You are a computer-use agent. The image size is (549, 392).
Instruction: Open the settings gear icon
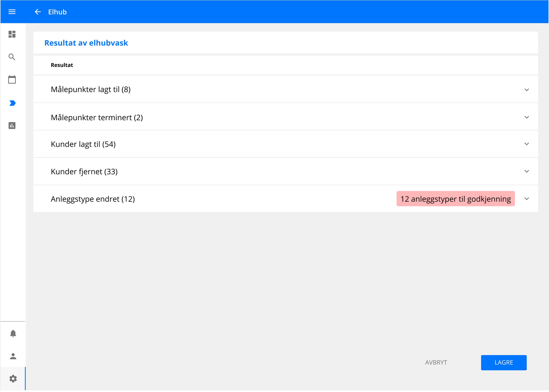click(13, 379)
